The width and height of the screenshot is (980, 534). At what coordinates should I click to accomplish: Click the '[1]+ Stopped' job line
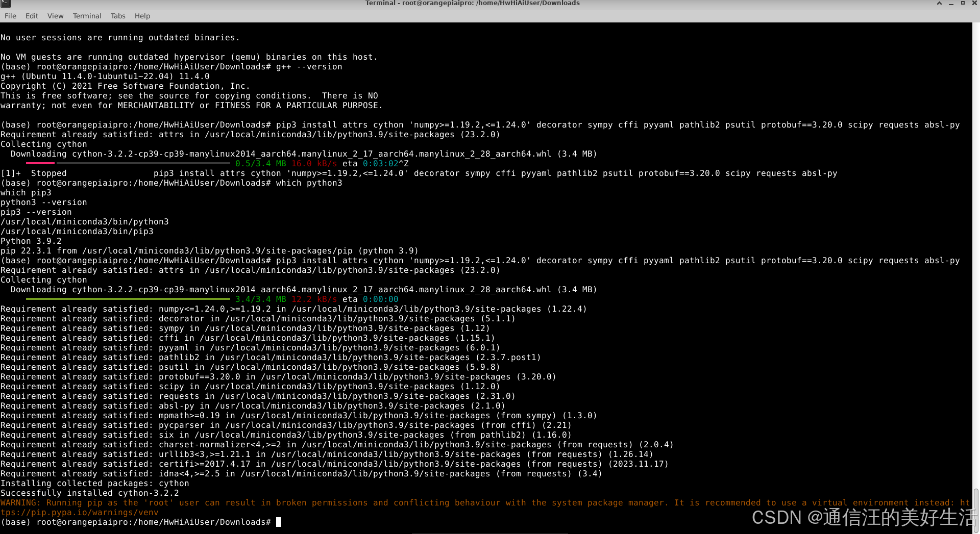coord(419,173)
